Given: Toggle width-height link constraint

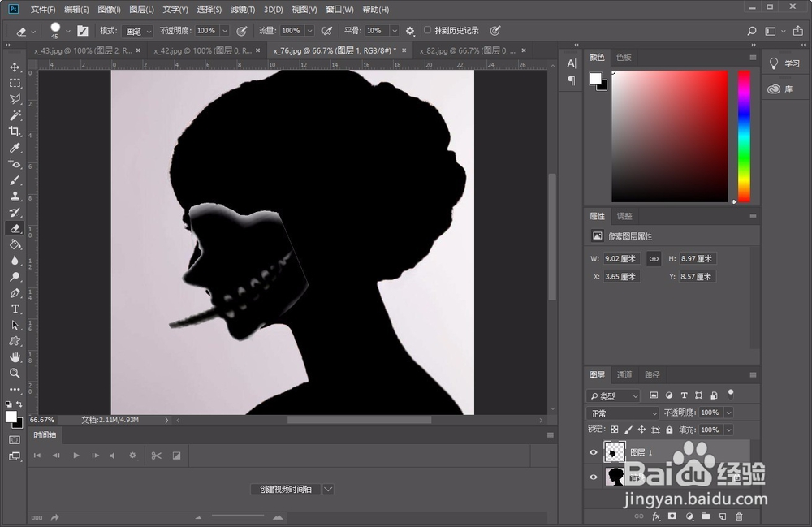Looking at the screenshot, I should (x=654, y=258).
